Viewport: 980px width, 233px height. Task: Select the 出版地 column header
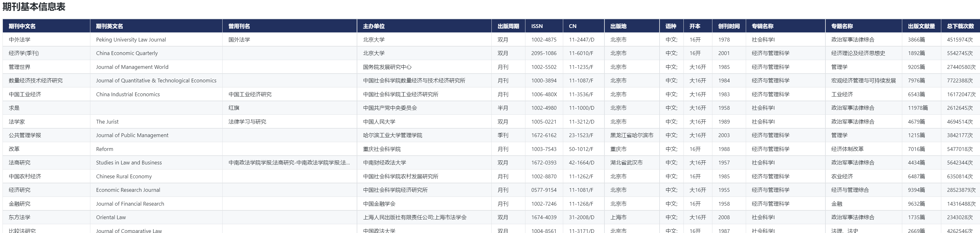pyautogui.click(x=632, y=26)
